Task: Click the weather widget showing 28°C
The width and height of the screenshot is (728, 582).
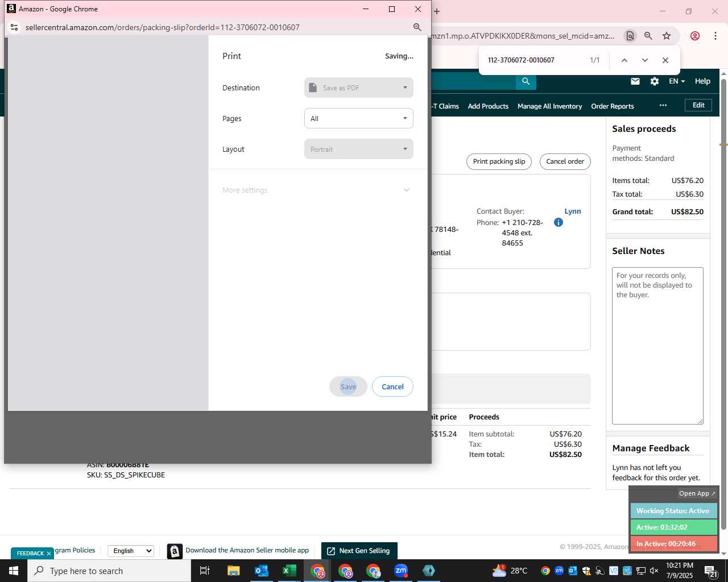Action: 510,571
